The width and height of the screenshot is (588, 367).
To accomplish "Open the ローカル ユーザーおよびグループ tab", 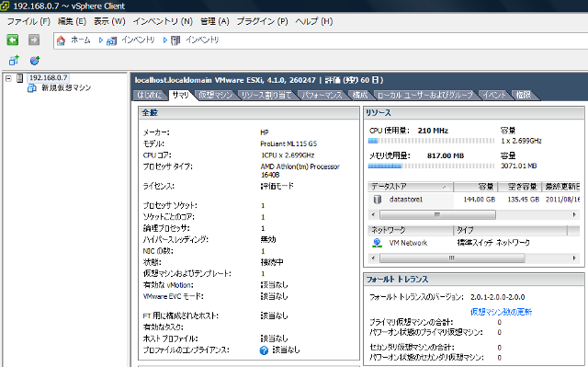I will (x=425, y=96).
